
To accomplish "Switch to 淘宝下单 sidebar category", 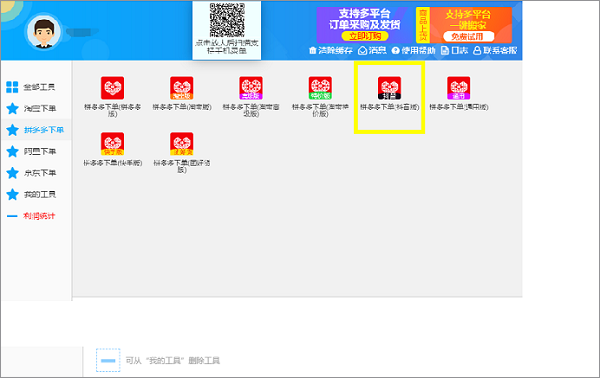I will tap(31, 108).
